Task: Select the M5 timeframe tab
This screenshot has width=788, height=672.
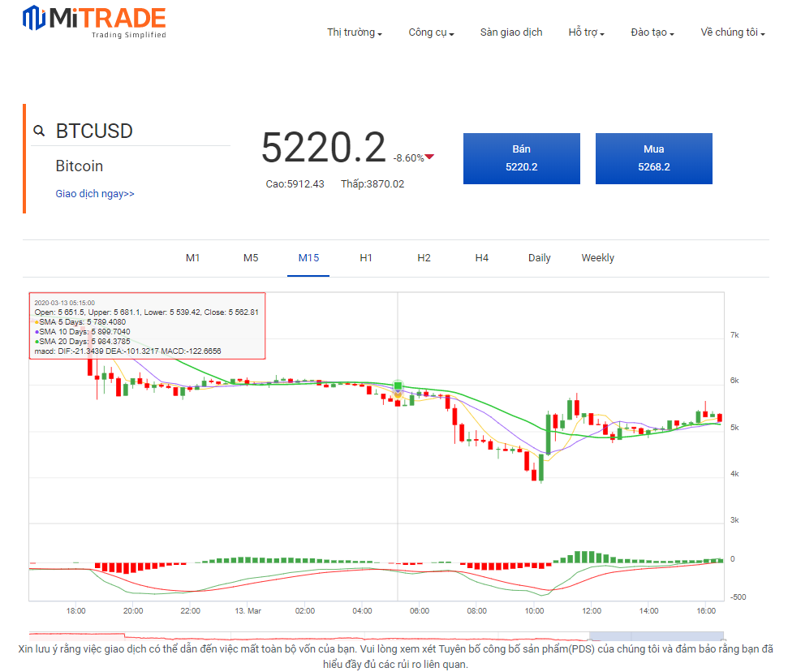Action: click(251, 258)
